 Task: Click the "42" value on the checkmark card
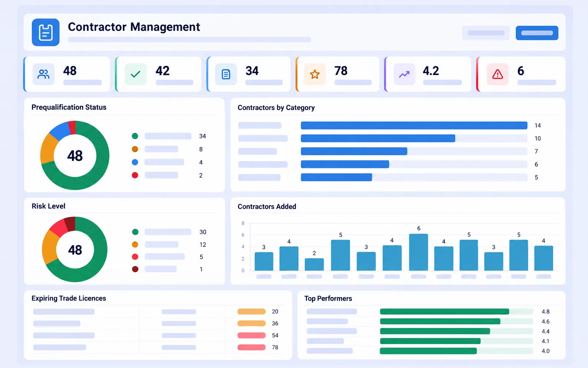[x=162, y=71]
